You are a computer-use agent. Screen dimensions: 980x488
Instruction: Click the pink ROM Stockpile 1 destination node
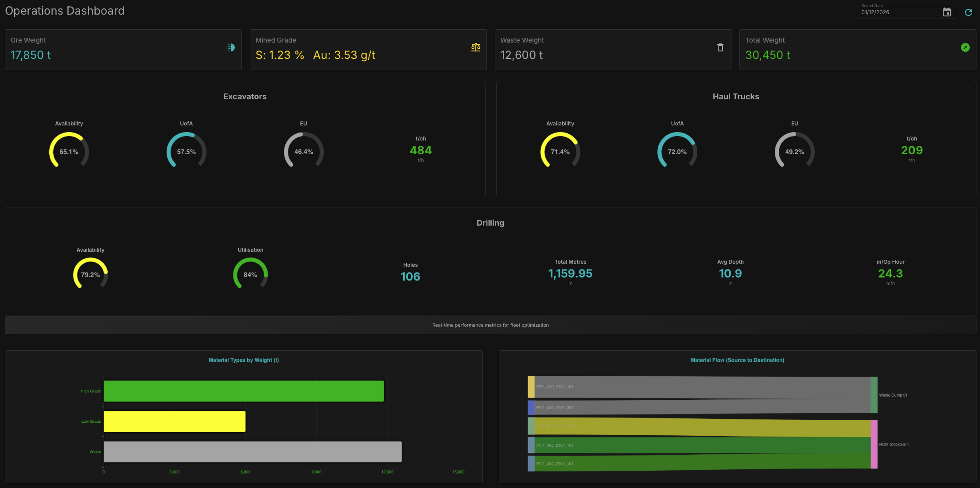[874, 444]
